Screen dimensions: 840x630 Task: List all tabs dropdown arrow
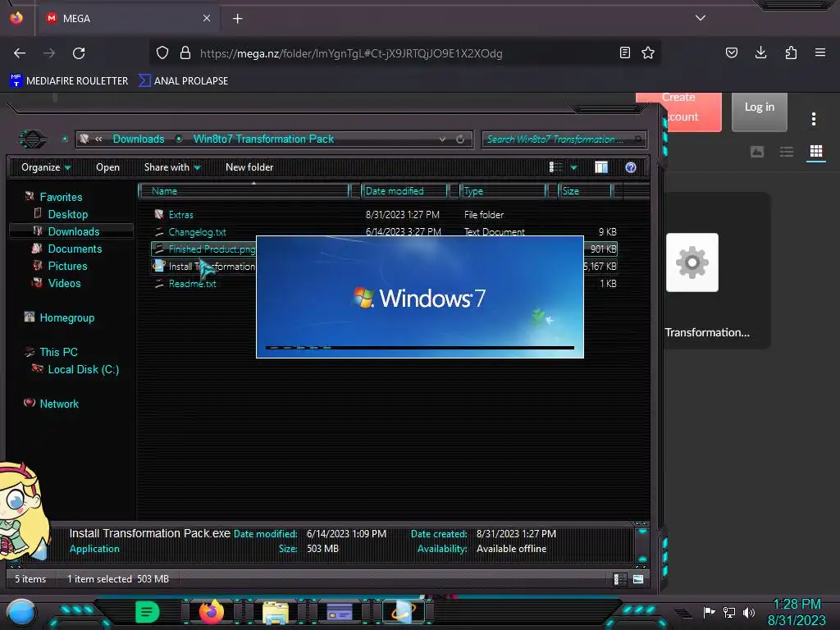(x=701, y=18)
